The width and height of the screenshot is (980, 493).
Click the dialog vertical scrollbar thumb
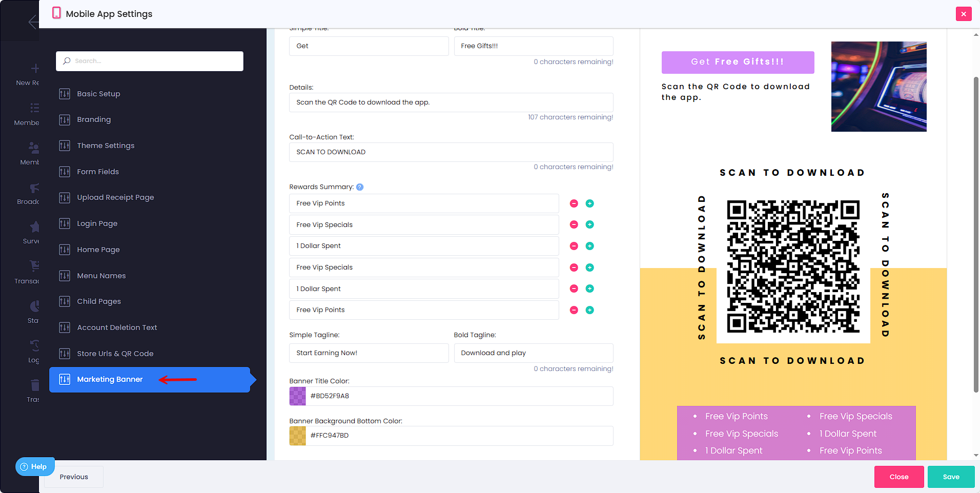coord(976,235)
